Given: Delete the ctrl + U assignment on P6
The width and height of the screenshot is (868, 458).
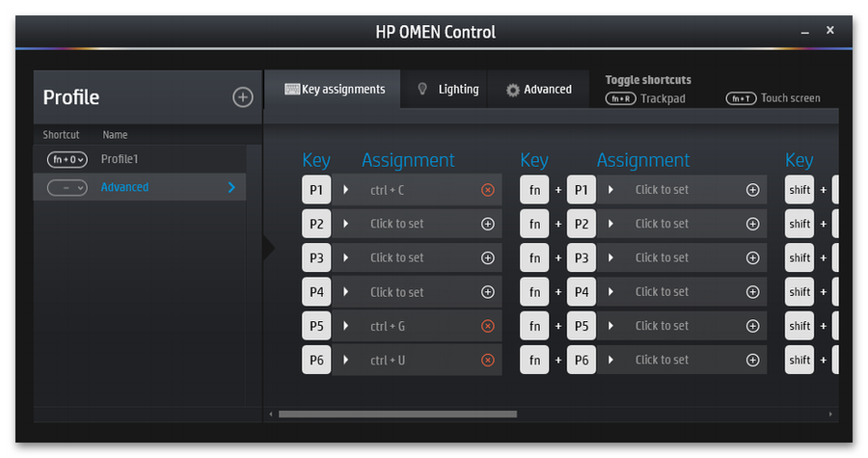Looking at the screenshot, I should pyautogui.click(x=487, y=361).
